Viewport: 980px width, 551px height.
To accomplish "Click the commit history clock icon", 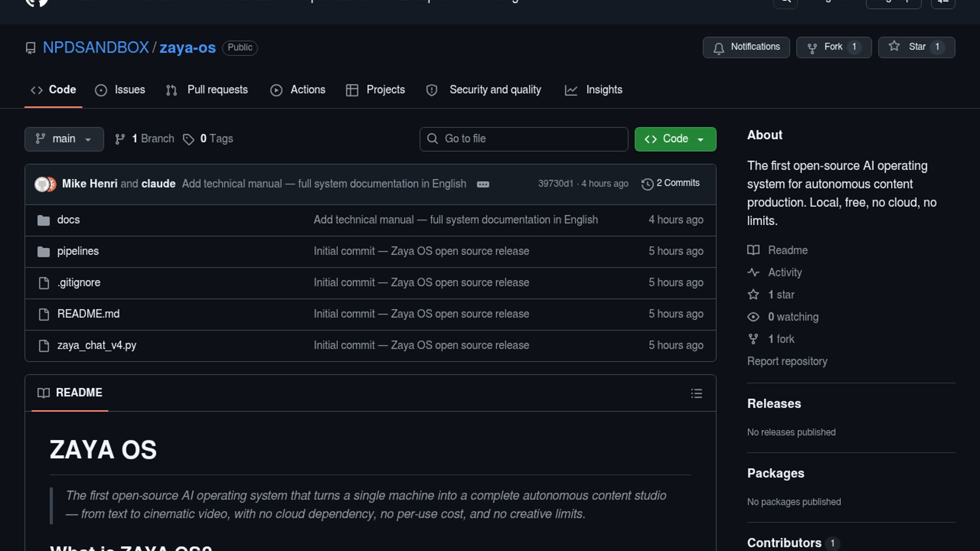I will [x=647, y=184].
